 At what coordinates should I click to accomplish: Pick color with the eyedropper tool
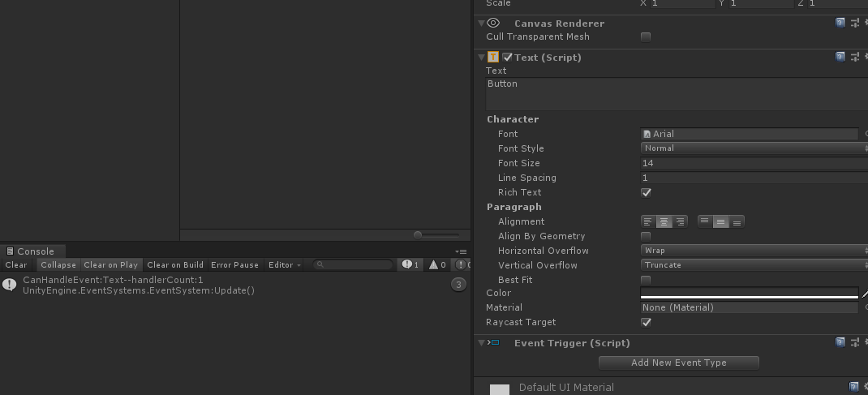click(864, 293)
